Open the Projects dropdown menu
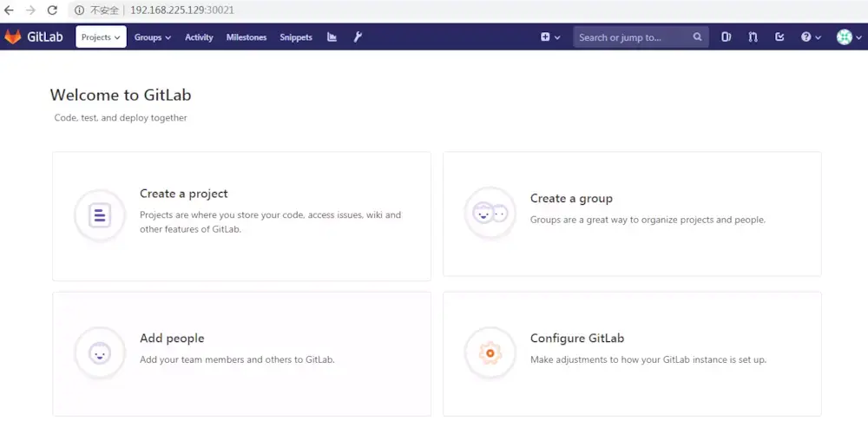This screenshot has height=428, width=868. point(101,37)
